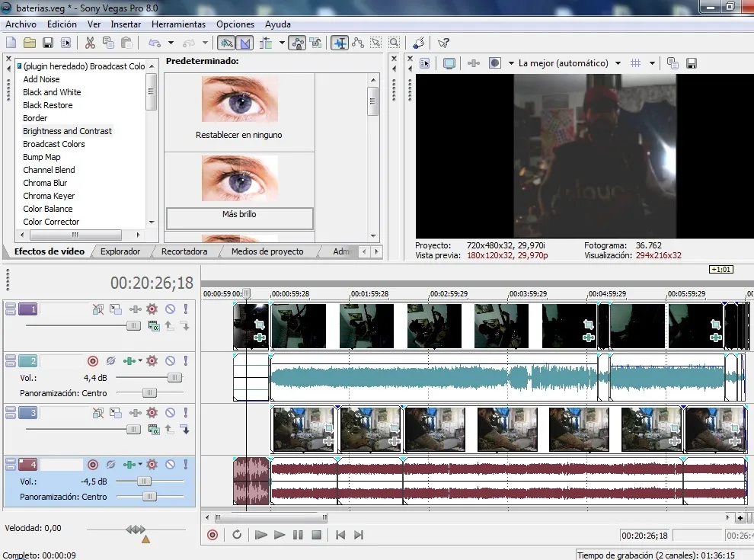Toggle enable snapping in main toolbar
Image resolution: width=754 pixels, height=560 pixels.
(225, 43)
